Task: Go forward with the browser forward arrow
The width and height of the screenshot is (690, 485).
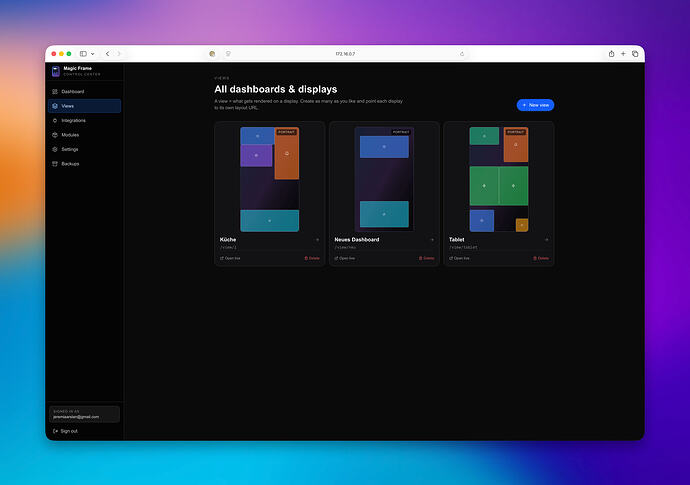Action: [x=119, y=54]
